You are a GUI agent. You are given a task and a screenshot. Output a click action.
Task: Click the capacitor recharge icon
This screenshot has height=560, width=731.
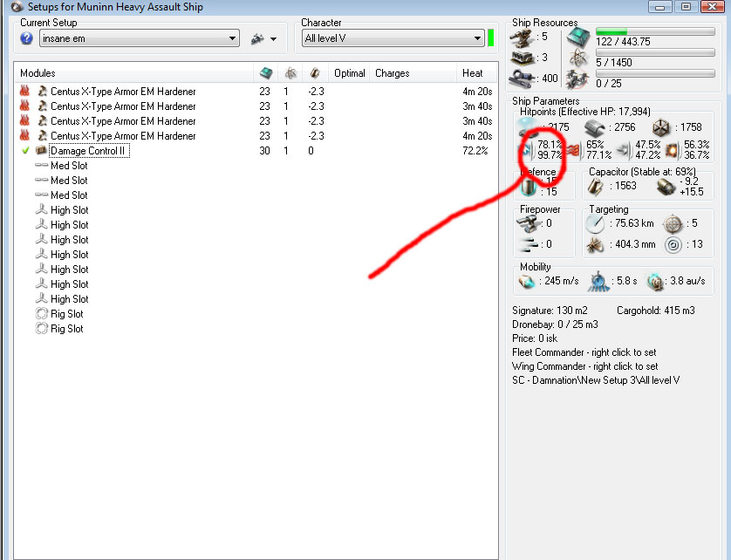[x=666, y=187]
